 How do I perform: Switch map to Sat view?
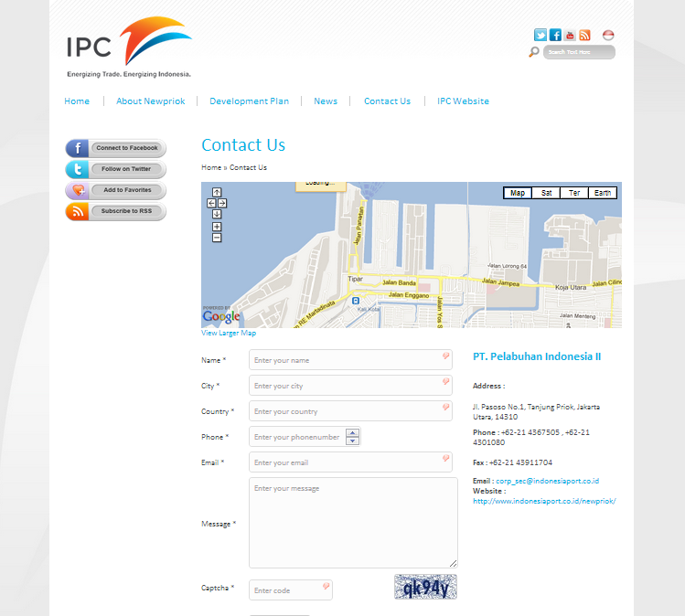pyautogui.click(x=546, y=193)
